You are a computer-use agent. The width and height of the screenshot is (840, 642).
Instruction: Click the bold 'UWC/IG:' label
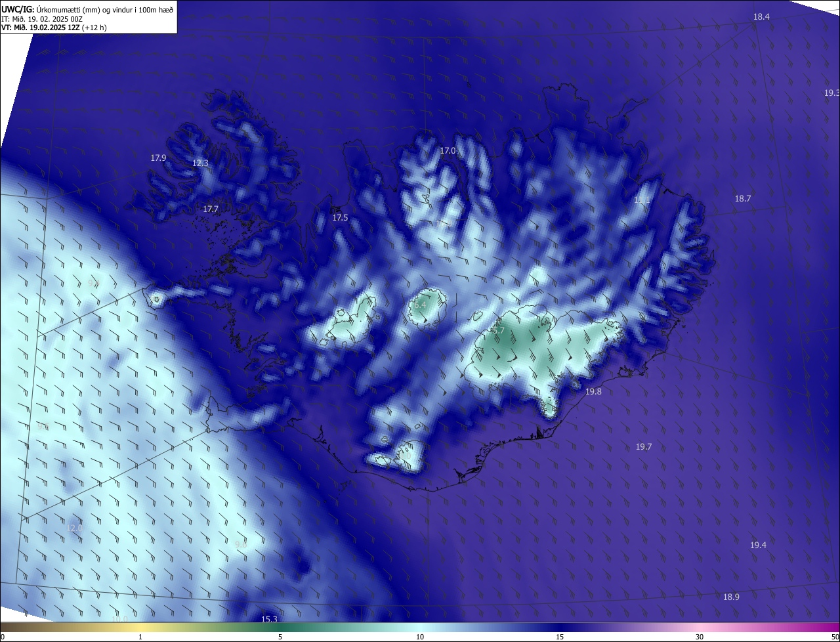(18, 9)
